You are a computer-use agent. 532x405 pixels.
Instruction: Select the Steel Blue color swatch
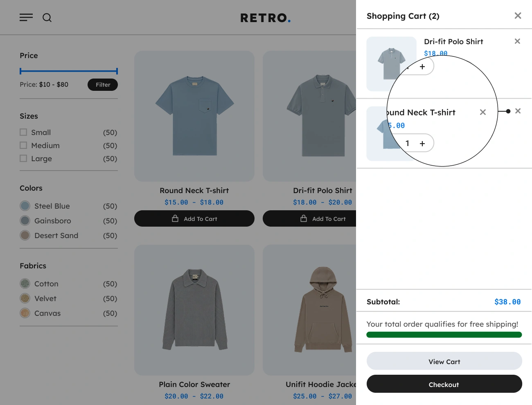[x=25, y=206]
